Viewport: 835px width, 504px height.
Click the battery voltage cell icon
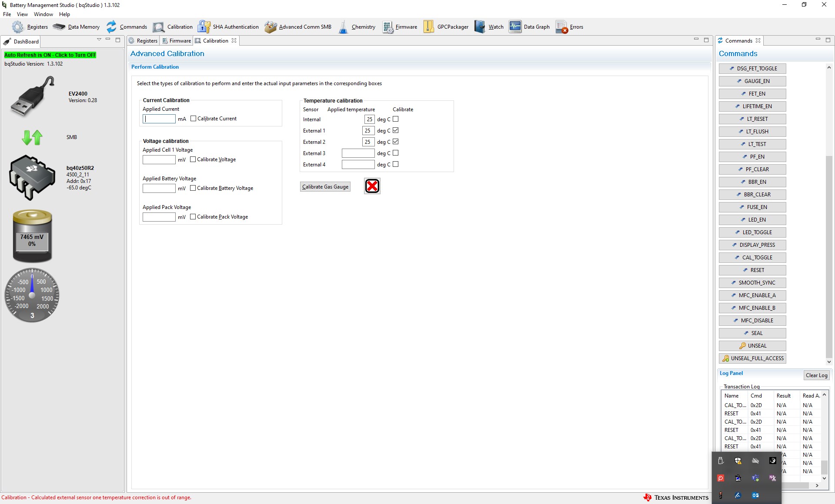pyautogui.click(x=32, y=236)
